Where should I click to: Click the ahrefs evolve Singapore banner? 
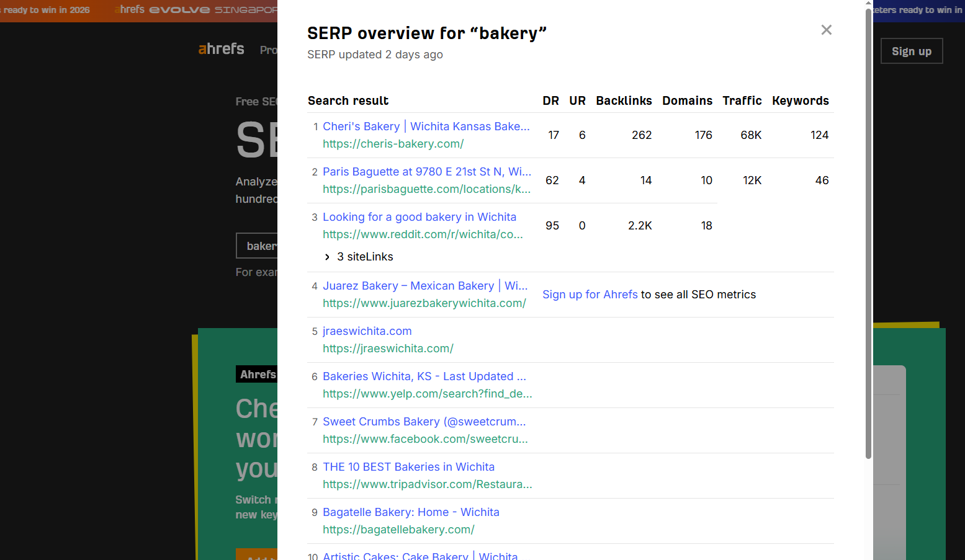(x=195, y=10)
